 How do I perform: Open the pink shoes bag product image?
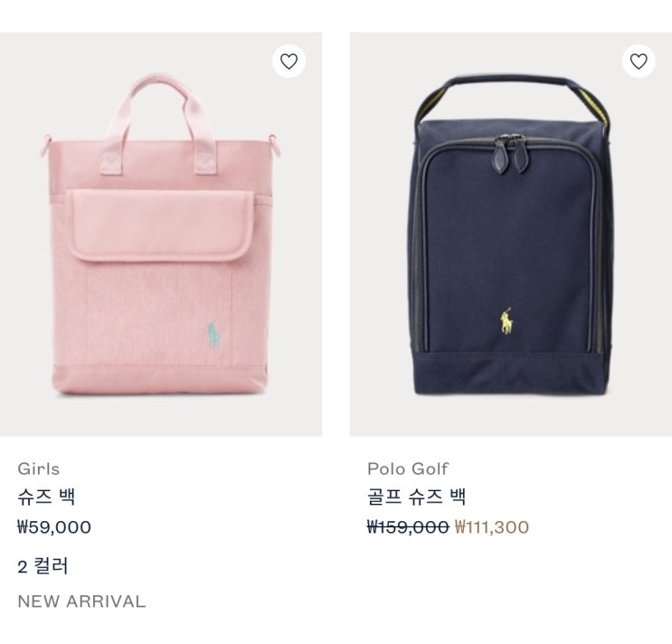tap(161, 234)
